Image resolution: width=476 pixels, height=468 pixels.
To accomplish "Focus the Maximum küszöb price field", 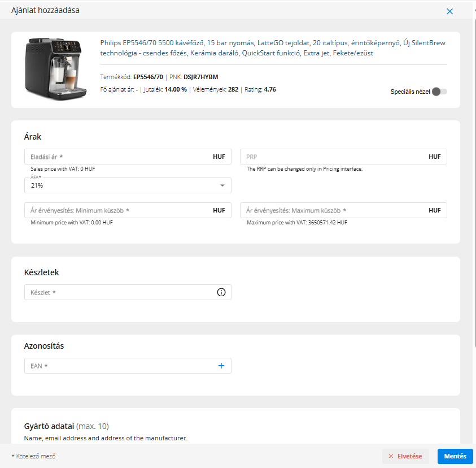I will (343, 210).
